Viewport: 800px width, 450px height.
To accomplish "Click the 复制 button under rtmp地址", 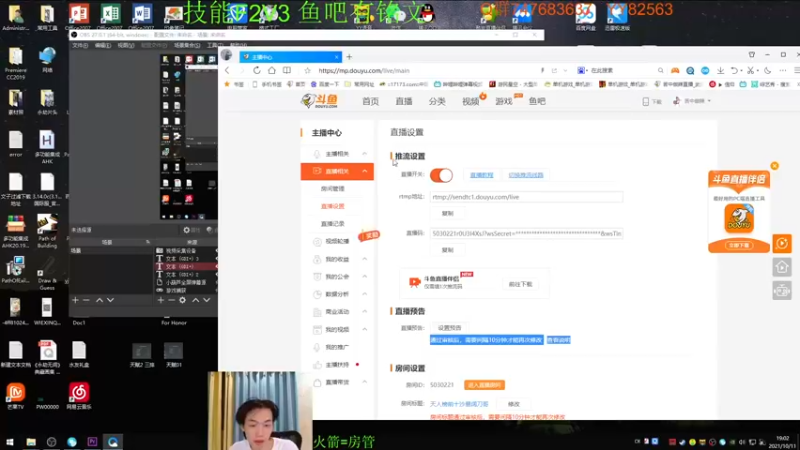I will point(447,213).
